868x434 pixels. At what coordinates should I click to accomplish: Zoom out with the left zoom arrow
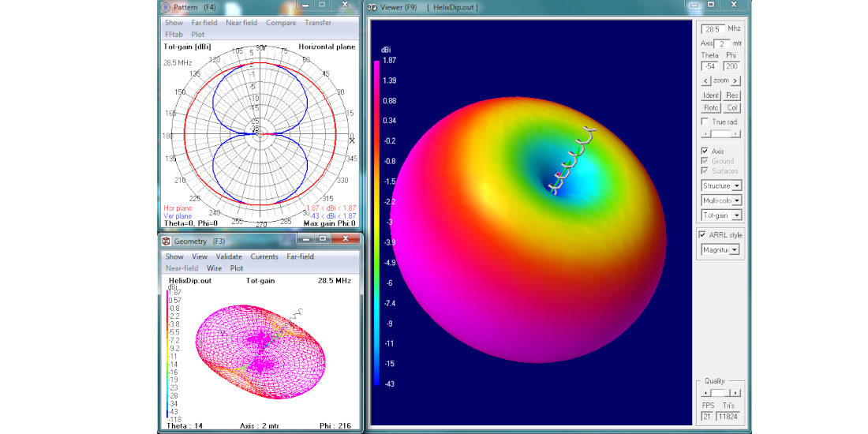[705, 80]
